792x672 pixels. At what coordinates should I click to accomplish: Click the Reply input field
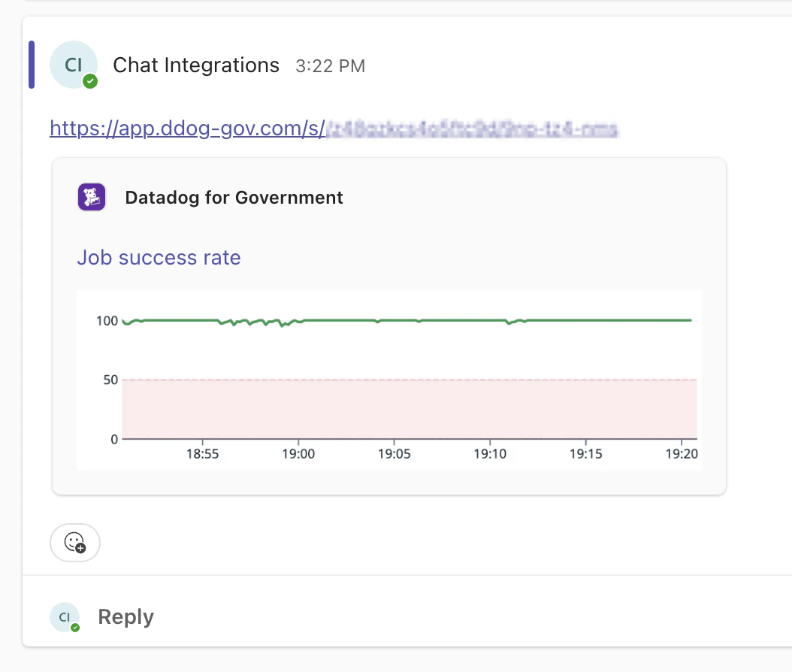pyautogui.click(x=125, y=616)
